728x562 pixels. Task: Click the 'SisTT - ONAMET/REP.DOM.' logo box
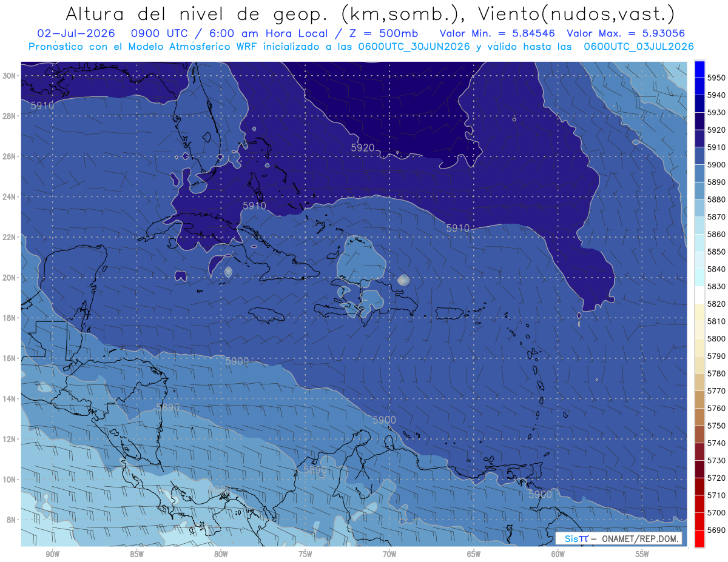point(619,538)
